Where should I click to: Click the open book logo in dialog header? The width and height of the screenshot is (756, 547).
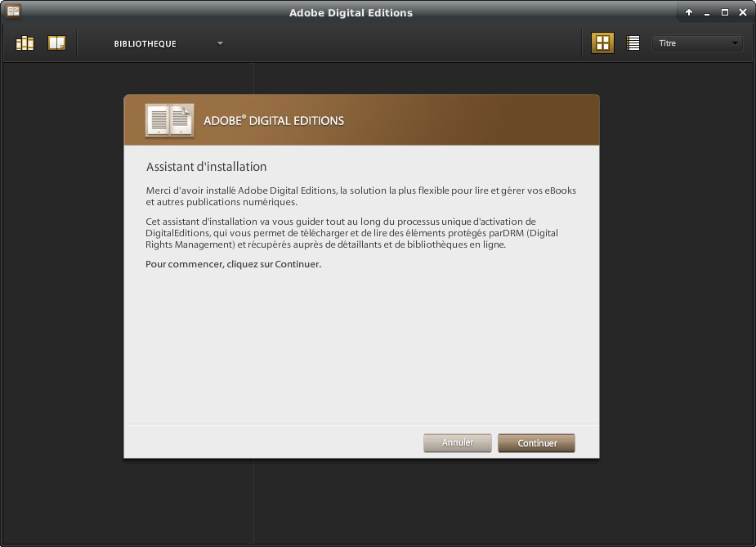tap(170, 120)
